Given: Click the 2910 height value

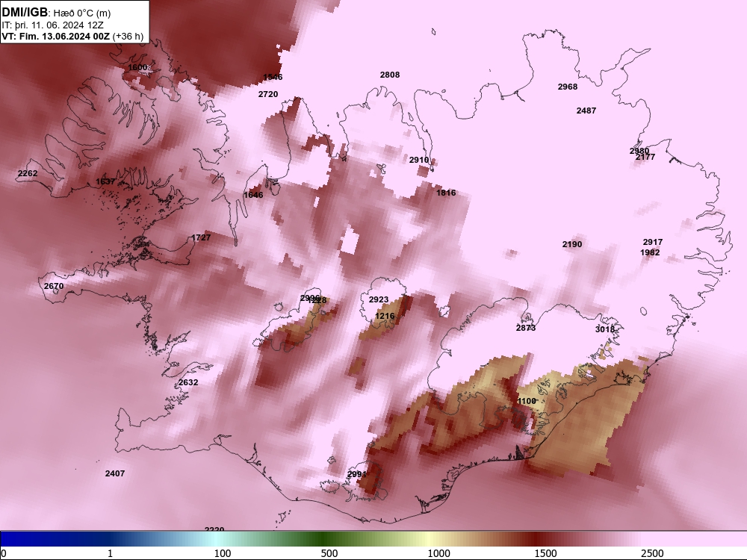Looking at the screenshot, I should (x=419, y=160).
